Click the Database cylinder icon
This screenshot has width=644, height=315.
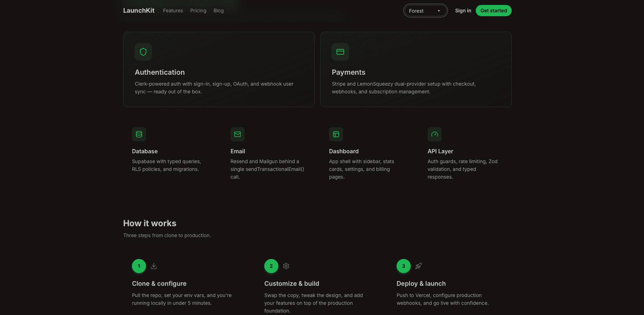(x=139, y=134)
